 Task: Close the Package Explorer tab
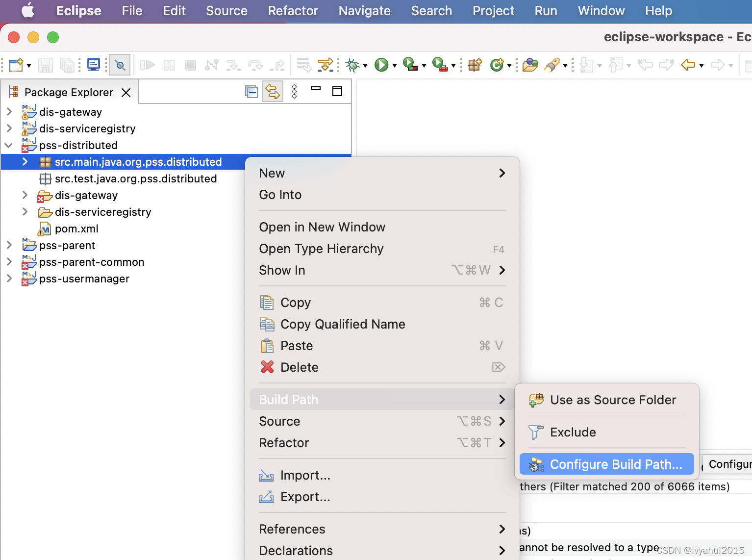[x=126, y=93]
